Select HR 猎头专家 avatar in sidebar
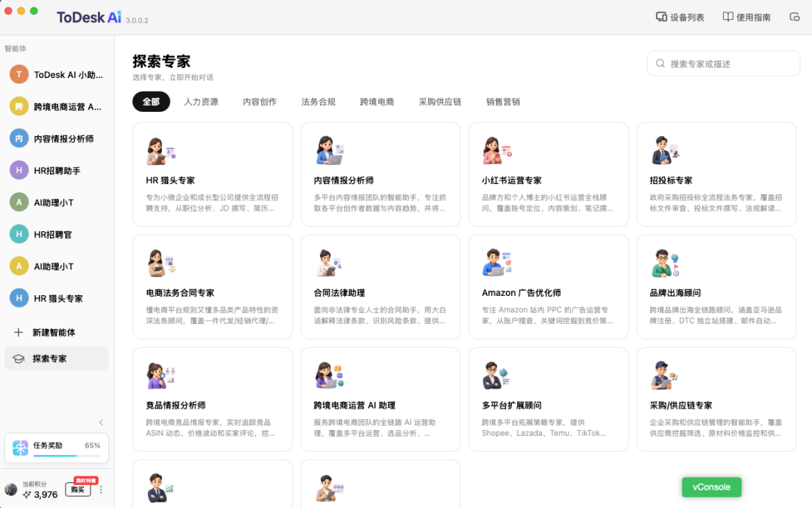The image size is (812, 508). pos(19,298)
